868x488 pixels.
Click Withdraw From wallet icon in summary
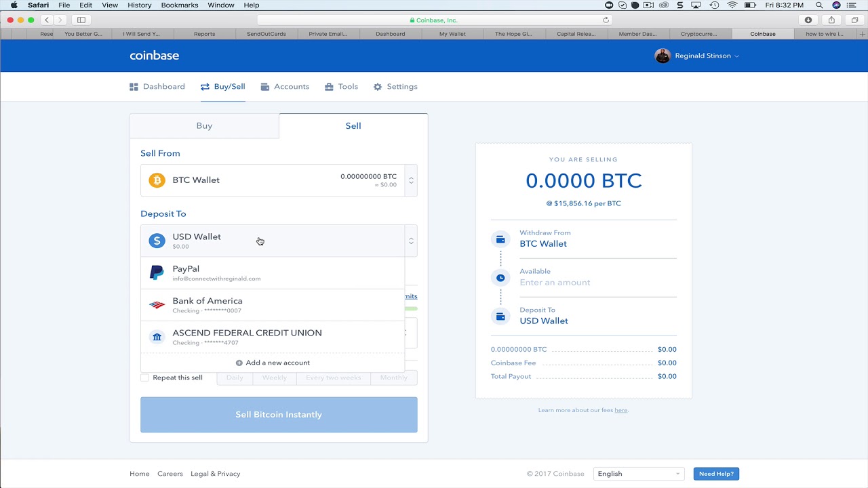coord(500,239)
